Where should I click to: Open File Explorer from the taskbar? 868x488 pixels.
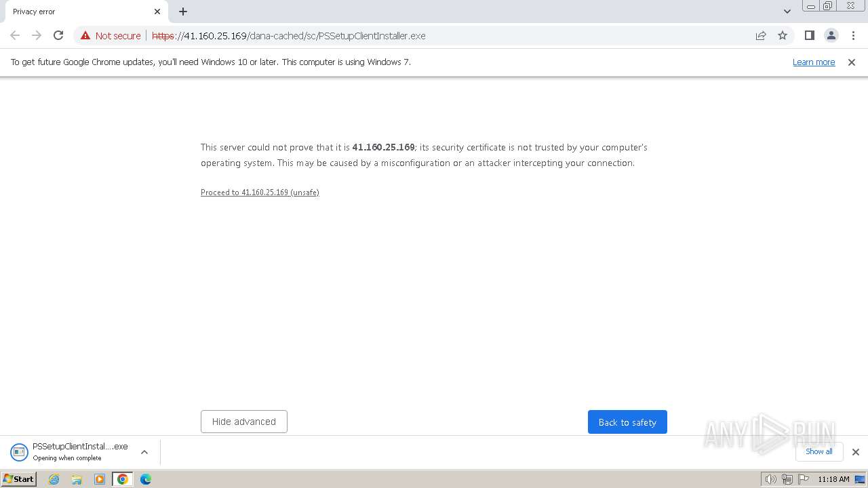click(77, 479)
